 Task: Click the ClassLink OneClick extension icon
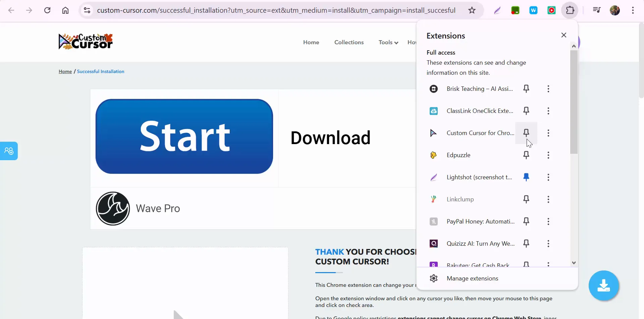pyautogui.click(x=434, y=111)
